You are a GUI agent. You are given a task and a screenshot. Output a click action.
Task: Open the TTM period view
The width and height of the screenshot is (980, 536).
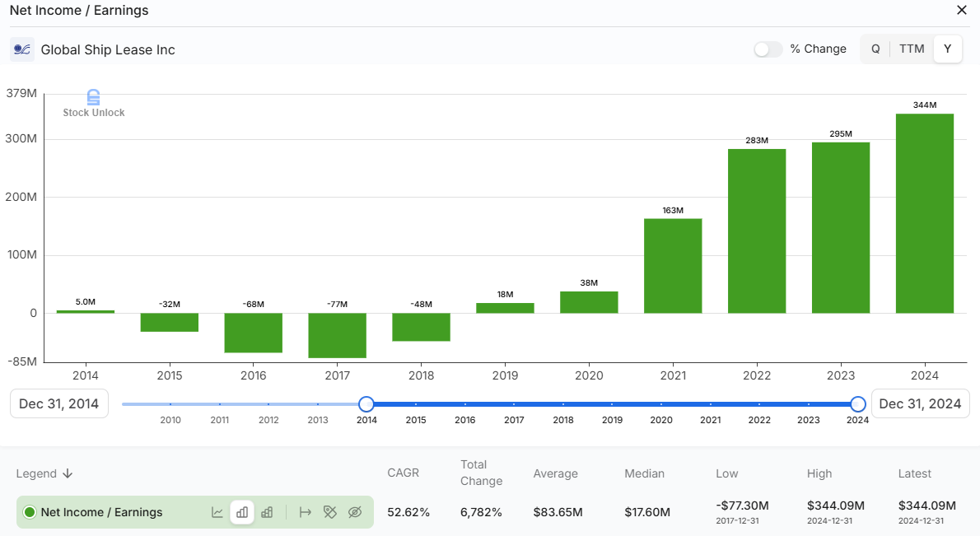point(912,49)
